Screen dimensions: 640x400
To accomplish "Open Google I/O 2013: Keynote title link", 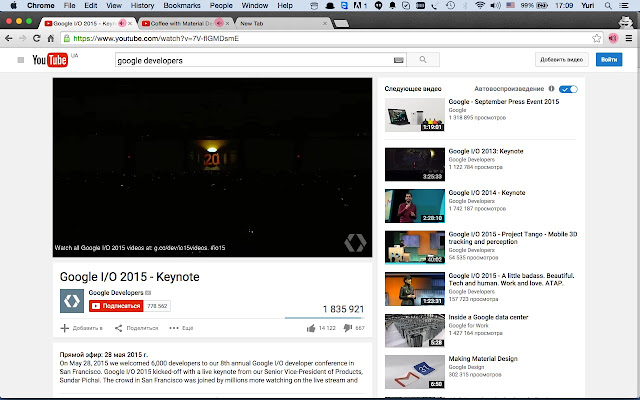I will 486,151.
